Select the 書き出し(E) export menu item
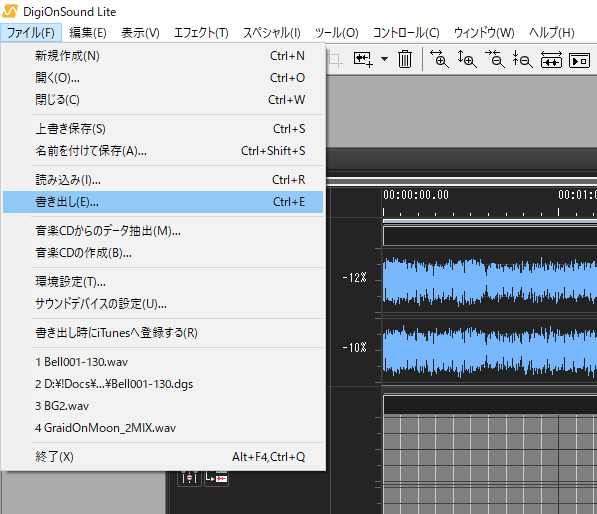597x514 pixels. coord(163,202)
